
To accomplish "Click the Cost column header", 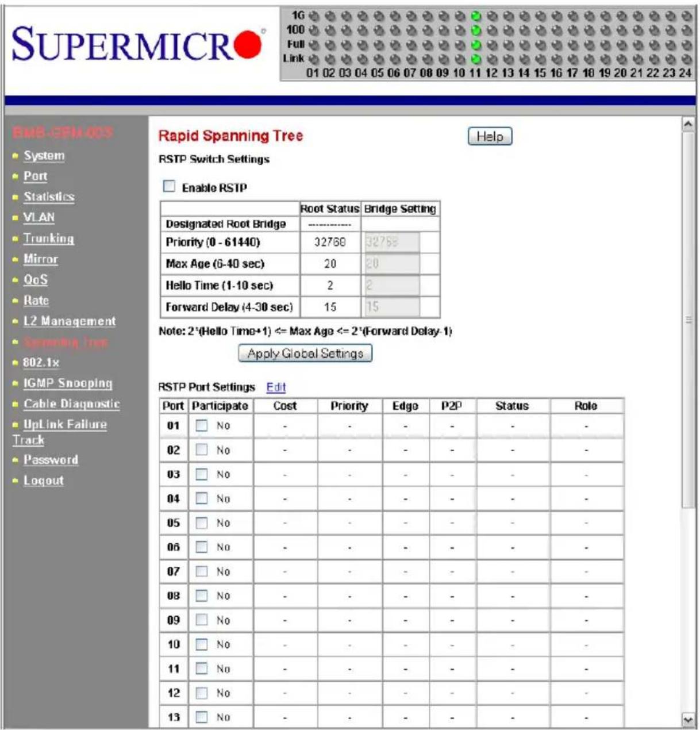I will pyautogui.click(x=285, y=406).
